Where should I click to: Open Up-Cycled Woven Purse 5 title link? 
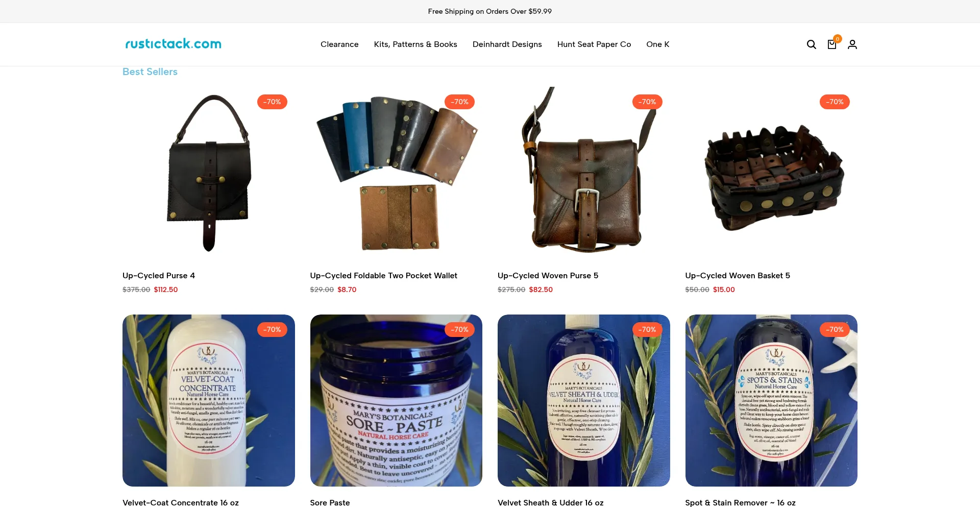click(548, 276)
